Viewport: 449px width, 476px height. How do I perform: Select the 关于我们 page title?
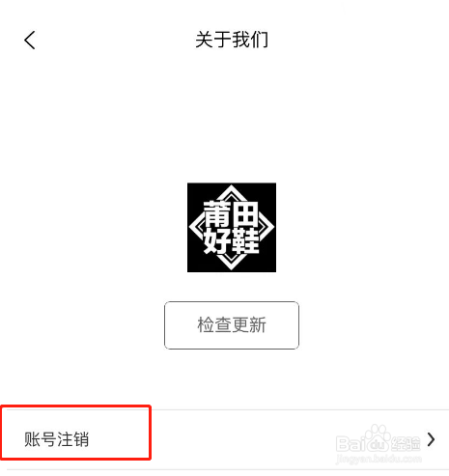232,40
